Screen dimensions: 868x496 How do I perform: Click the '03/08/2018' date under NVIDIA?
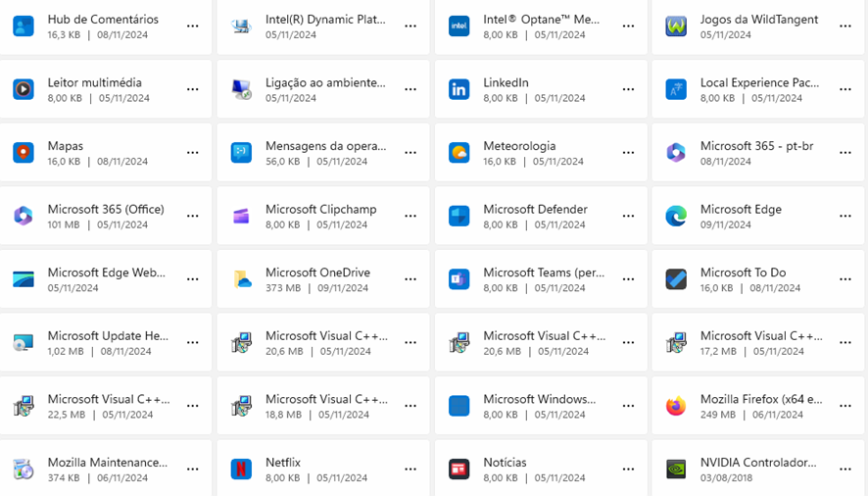click(x=726, y=477)
